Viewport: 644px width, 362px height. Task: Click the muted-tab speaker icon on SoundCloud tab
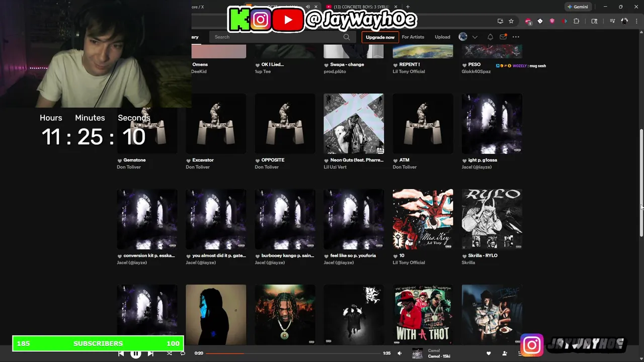[x=307, y=7]
